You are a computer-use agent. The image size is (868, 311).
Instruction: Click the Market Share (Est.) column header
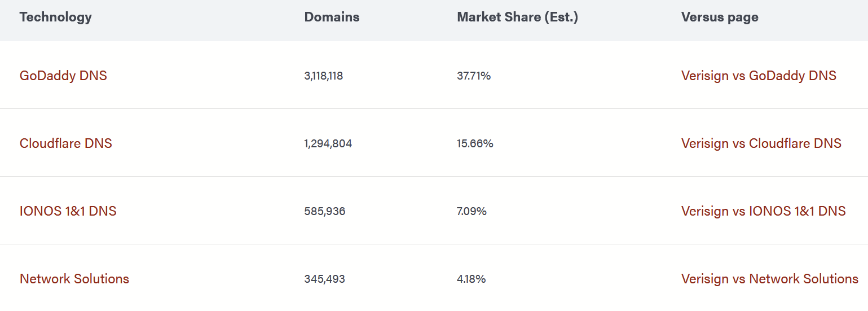pyautogui.click(x=517, y=17)
